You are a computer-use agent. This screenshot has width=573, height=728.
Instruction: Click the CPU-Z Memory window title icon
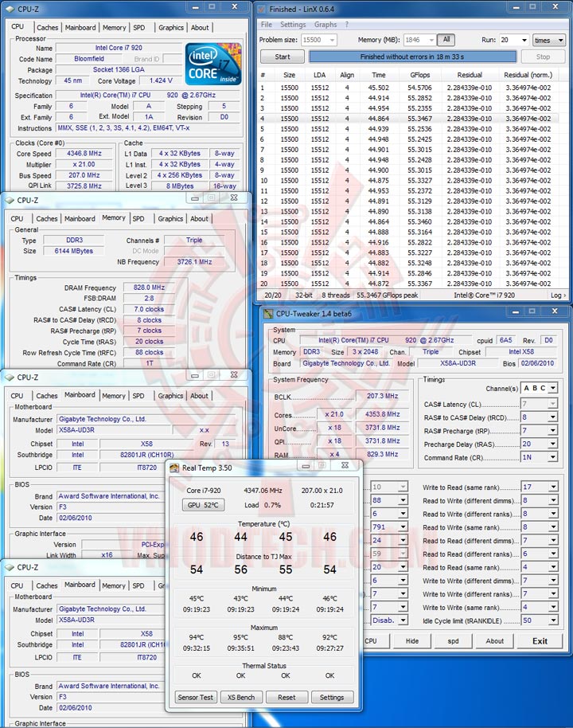[x=10, y=200]
